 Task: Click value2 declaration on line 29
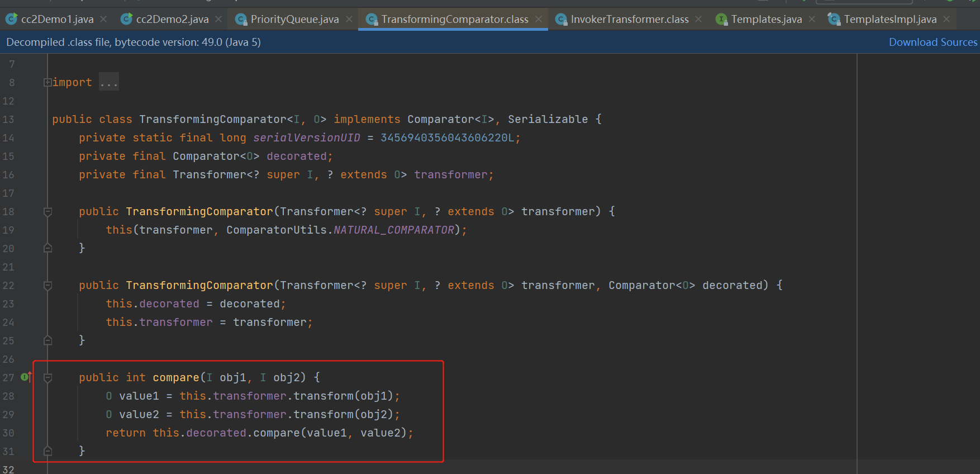tap(139, 414)
